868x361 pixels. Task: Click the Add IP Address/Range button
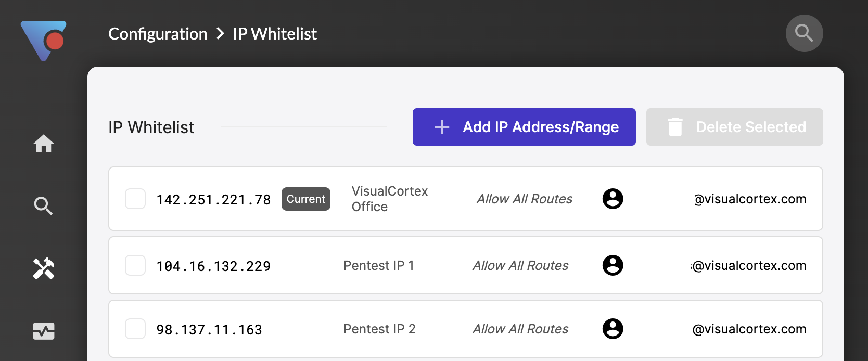point(524,127)
